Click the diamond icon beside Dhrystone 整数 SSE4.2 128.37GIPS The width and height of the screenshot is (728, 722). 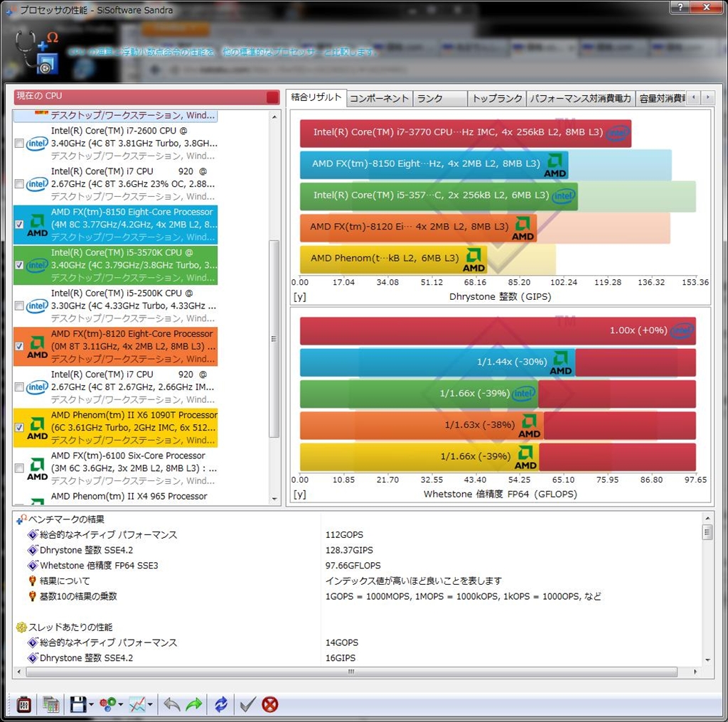point(33,550)
